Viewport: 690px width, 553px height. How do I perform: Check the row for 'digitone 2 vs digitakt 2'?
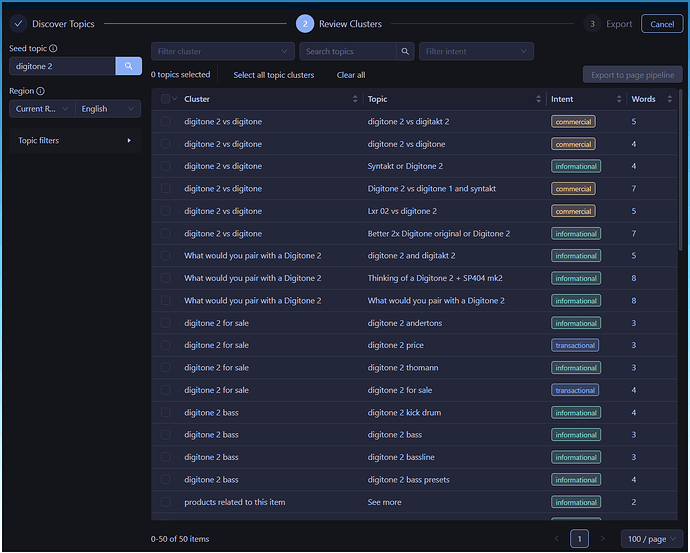(x=165, y=122)
